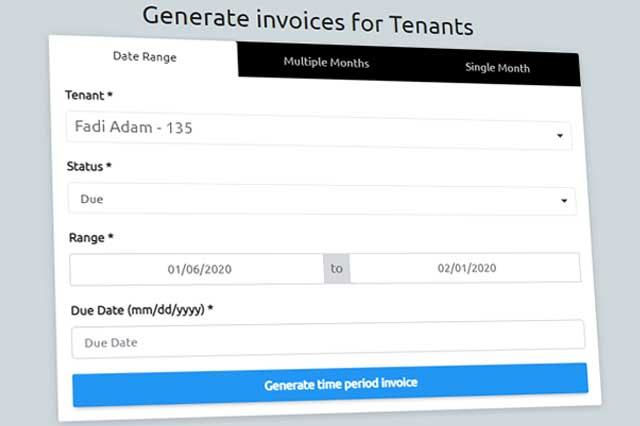Click the 'Due Date (mm/dd/yyyy) *' label

[x=142, y=310]
